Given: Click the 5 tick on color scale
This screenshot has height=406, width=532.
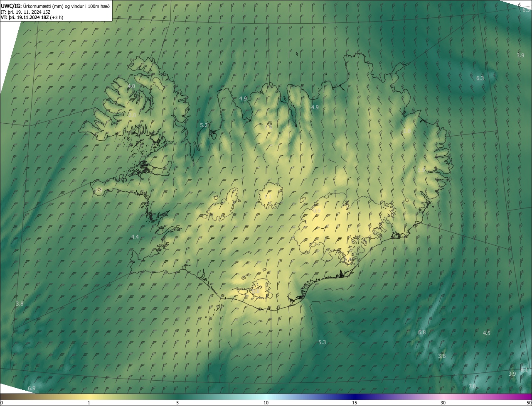Looking at the screenshot, I should click(177, 403).
